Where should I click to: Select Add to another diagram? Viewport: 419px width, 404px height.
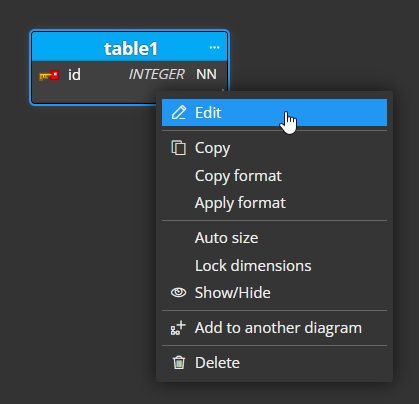[x=274, y=328]
